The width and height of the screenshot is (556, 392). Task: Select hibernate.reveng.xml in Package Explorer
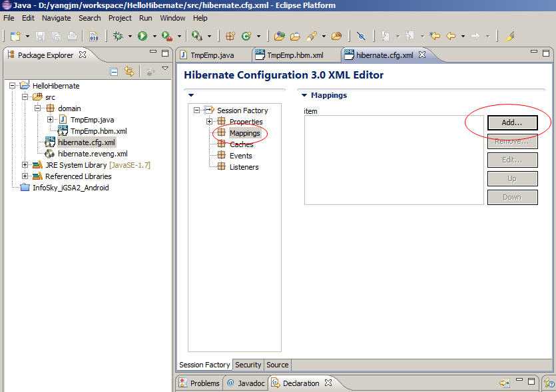[x=93, y=154]
